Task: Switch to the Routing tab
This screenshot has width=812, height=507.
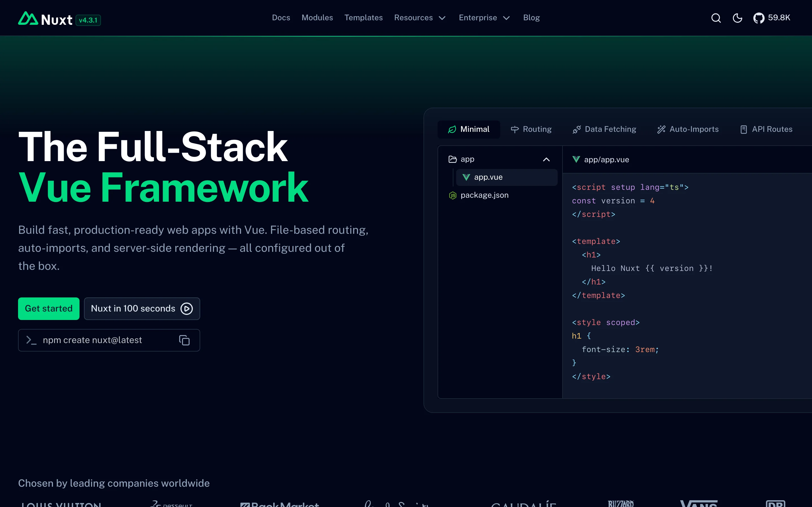Action: [x=531, y=130]
